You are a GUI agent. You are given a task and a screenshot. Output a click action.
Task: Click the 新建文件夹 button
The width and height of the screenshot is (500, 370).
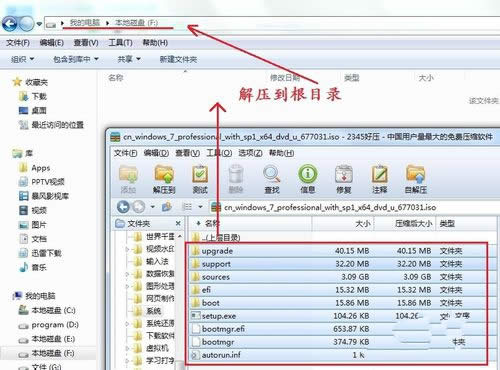178,59
